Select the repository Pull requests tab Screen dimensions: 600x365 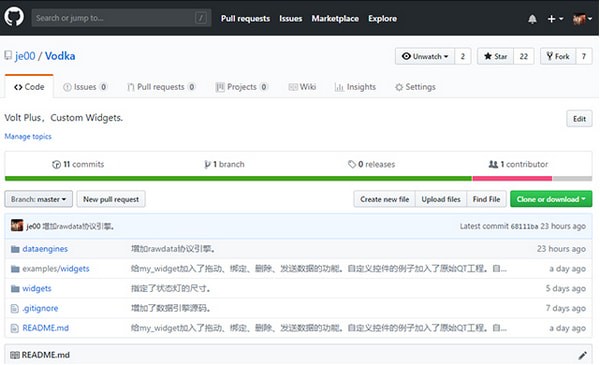coord(161,87)
